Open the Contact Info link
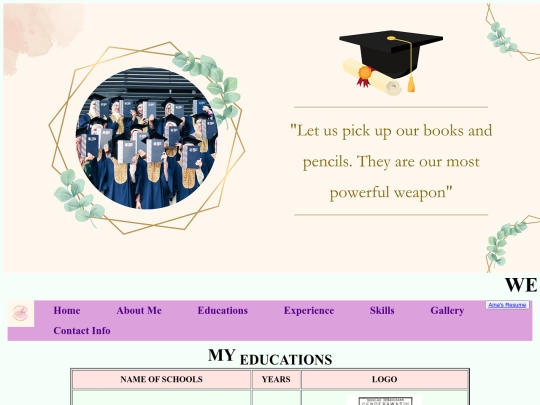This screenshot has height=405, width=540. [82, 331]
